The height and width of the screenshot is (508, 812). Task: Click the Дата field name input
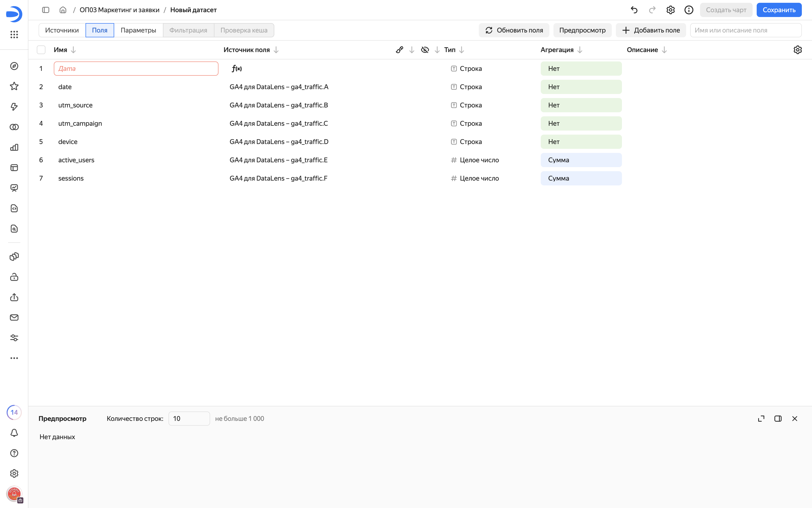point(136,69)
